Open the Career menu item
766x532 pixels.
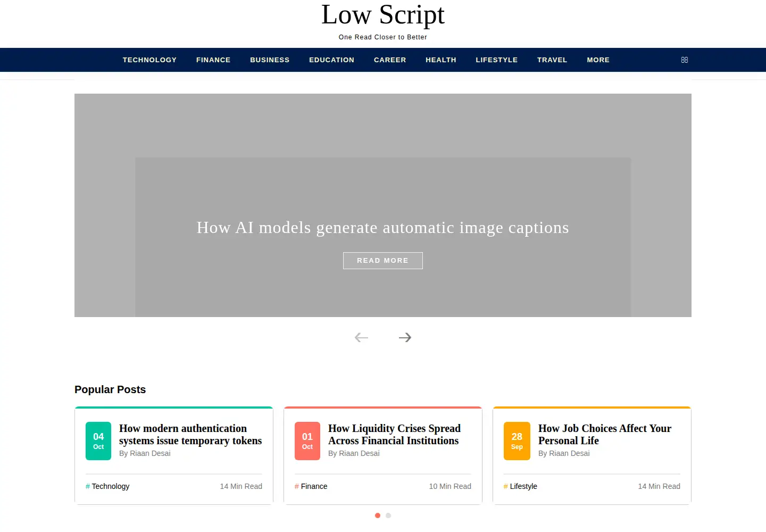coord(390,60)
